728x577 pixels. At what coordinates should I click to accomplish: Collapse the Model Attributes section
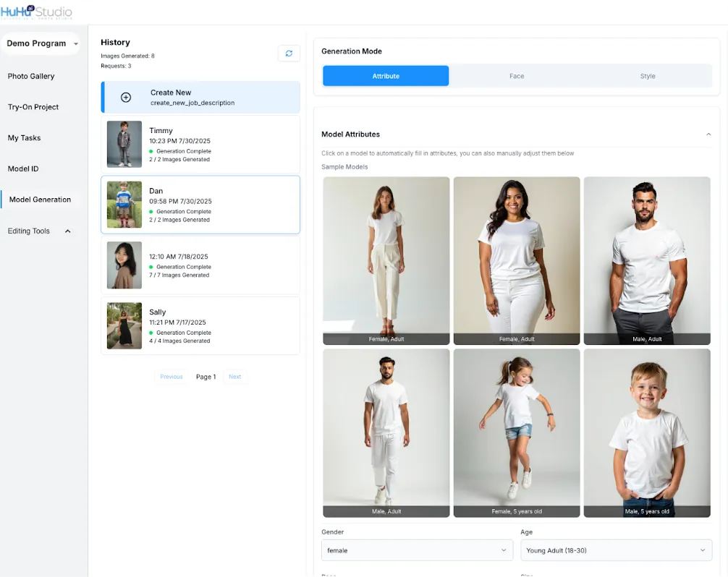coord(708,134)
